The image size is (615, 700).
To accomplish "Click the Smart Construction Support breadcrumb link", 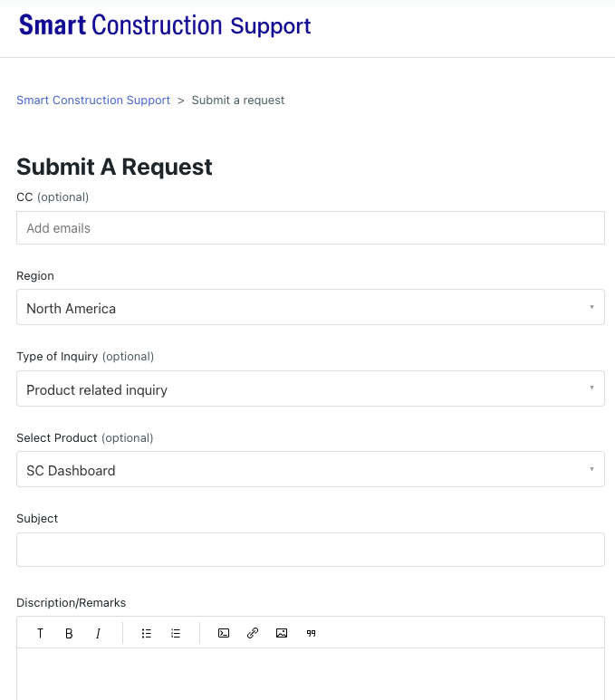I will click(x=93, y=100).
